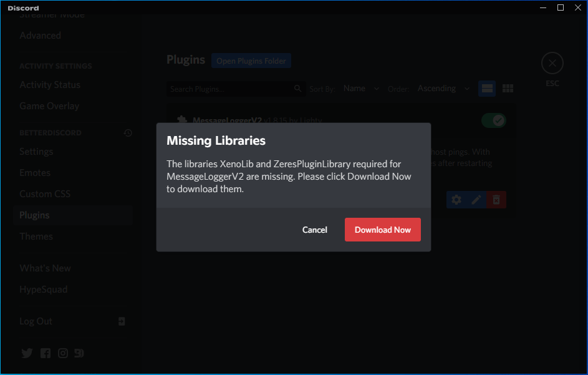Image resolution: width=588 pixels, height=375 pixels.
Task: Cancel the Missing Libraries dialog
Action: pyautogui.click(x=315, y=230)
